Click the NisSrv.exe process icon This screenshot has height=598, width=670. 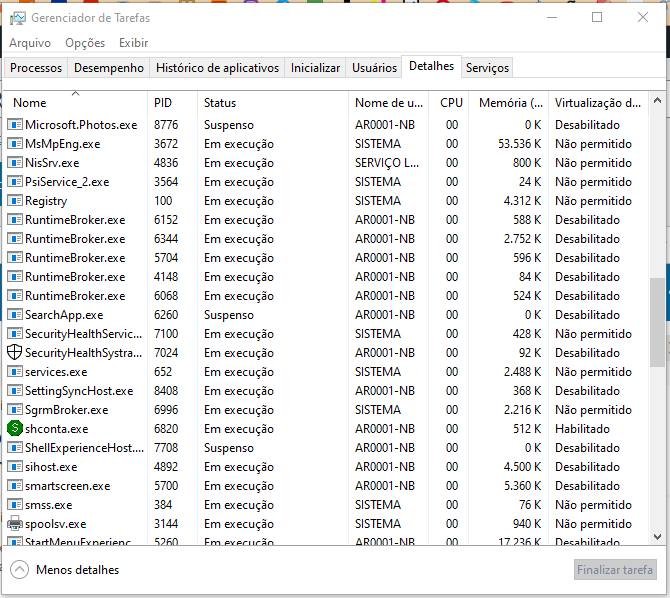click(15, 163)
